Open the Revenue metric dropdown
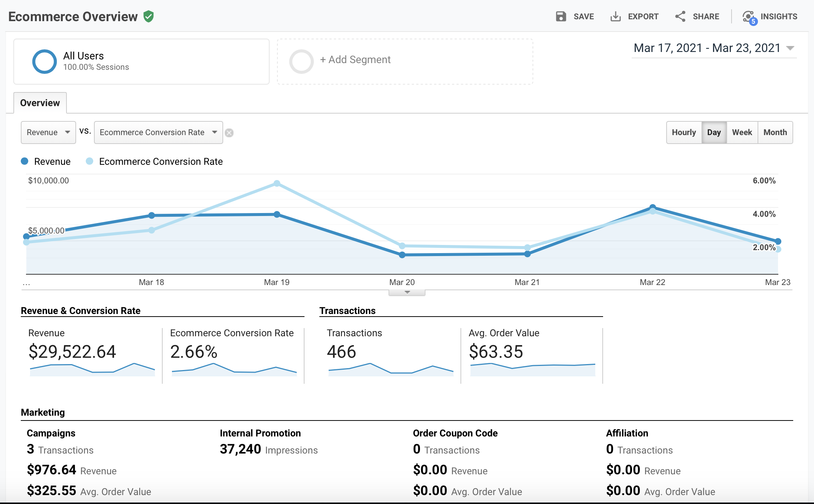Screen dimensions: 814x504 coord(48,132)
